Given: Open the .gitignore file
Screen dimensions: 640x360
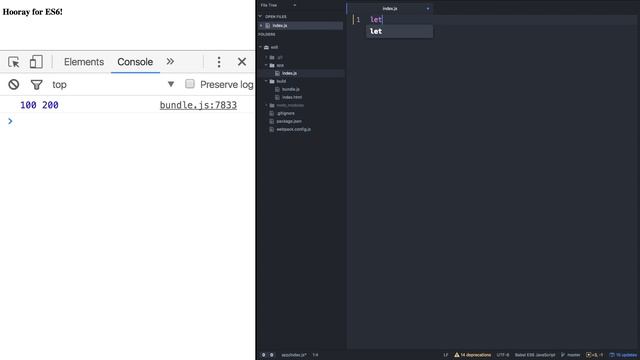Looking at the screenshot, I should 285,113.
